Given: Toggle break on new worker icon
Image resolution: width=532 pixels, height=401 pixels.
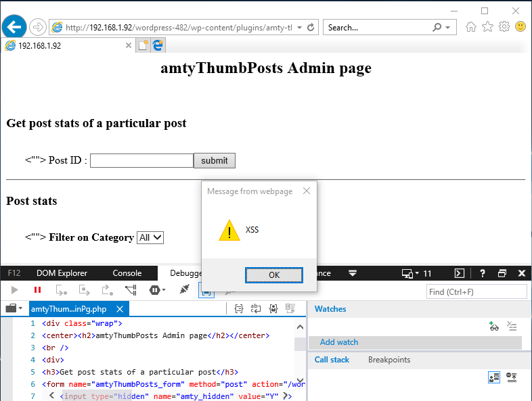Looking at the screenshot, I should click(x=131, y=290).
